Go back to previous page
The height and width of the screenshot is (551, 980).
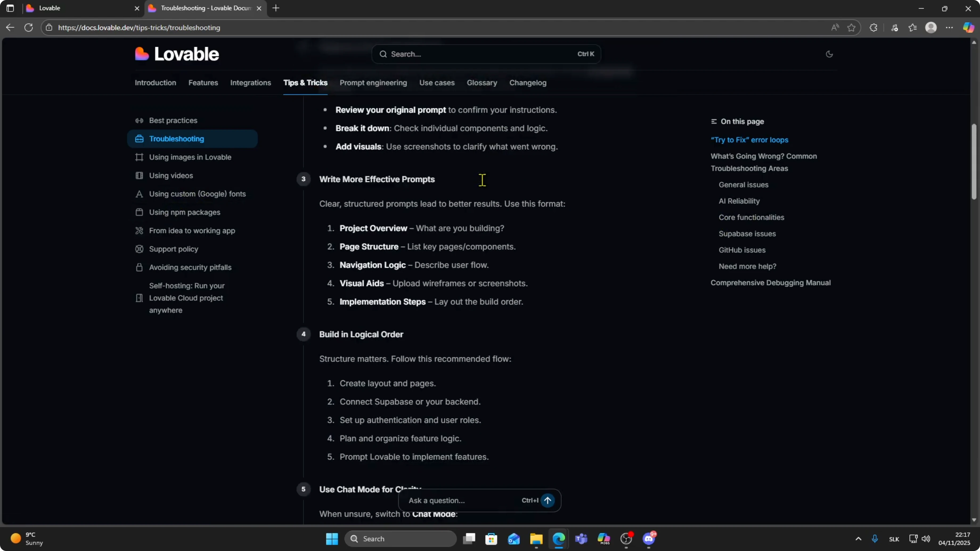tap(10, 27)
